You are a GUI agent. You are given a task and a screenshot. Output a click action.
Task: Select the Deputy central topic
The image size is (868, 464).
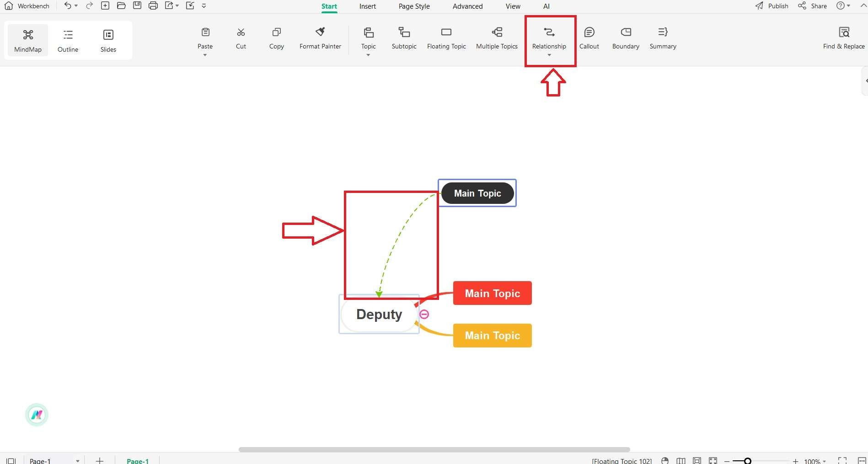coord(379,314)
